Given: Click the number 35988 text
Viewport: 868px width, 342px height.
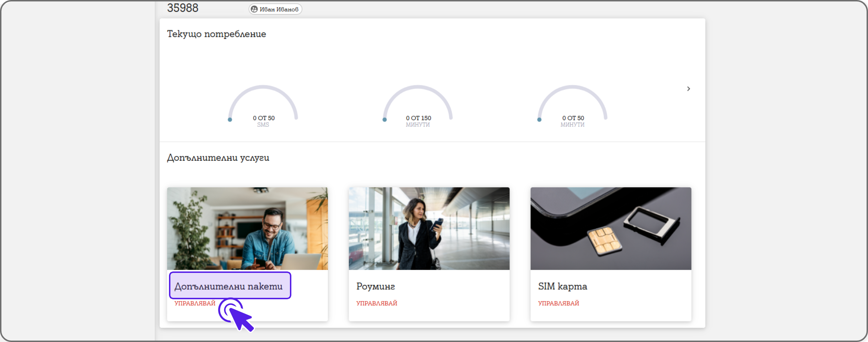Looking at the screenshot, I should 183,8.
